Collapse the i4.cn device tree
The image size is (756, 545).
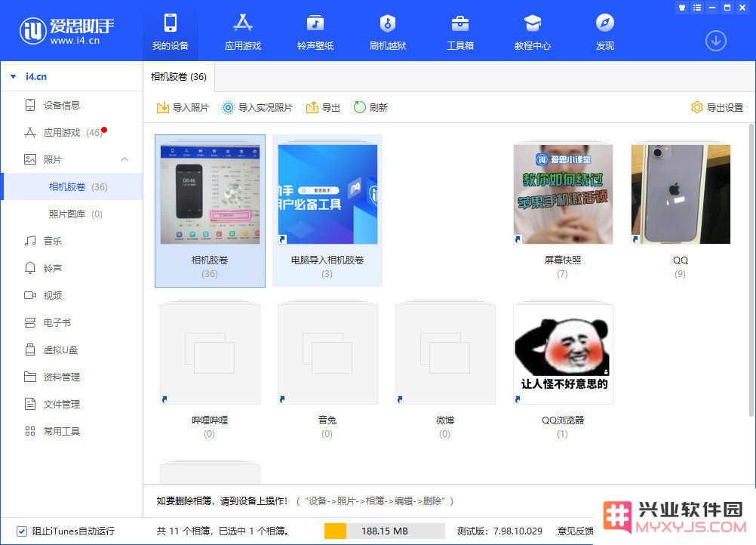[x=14, y=77]
